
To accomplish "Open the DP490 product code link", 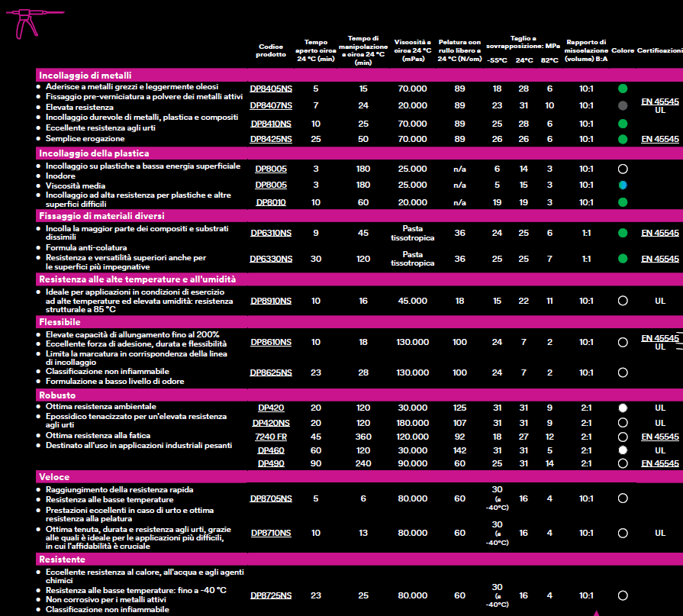I will coord(271,463).
